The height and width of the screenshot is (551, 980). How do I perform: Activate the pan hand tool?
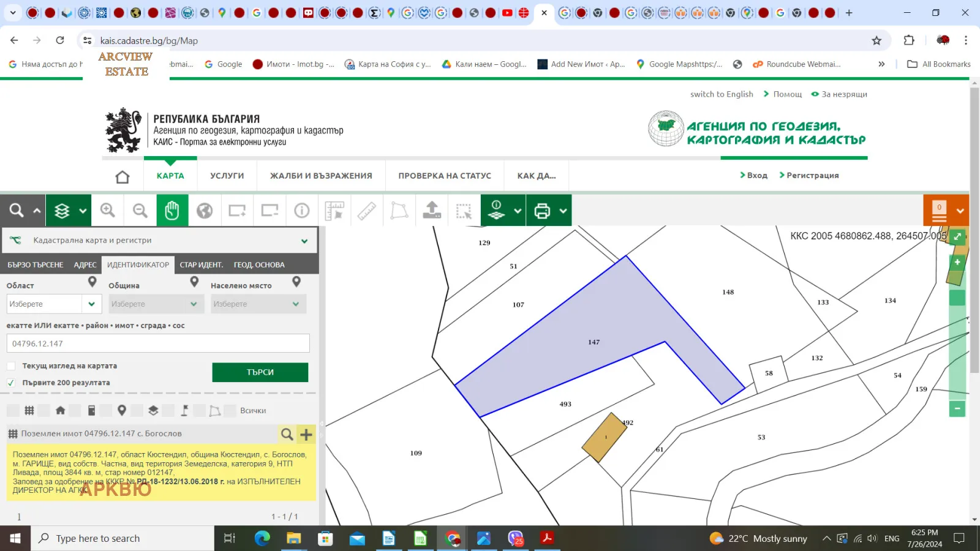pos(172,211)
